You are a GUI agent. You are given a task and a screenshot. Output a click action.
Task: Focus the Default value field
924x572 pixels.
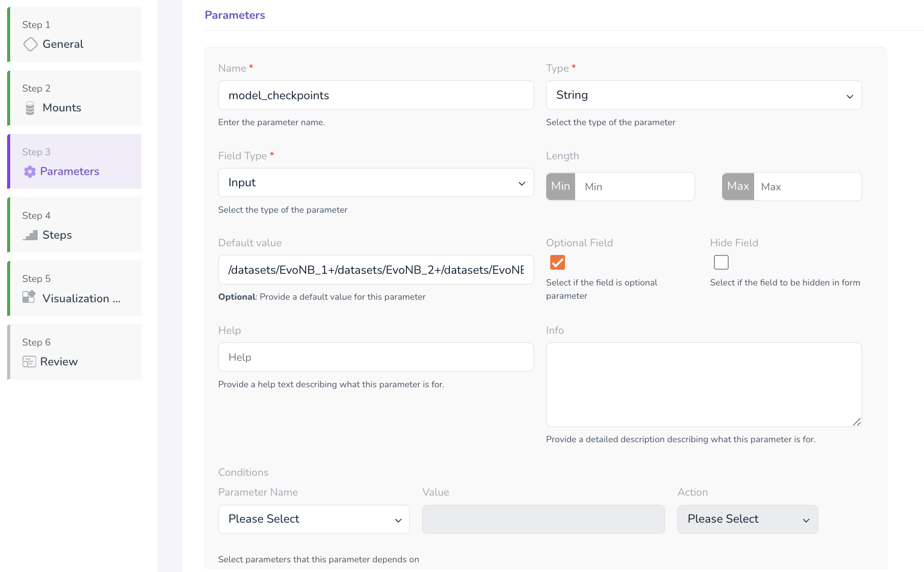[375, 270]
